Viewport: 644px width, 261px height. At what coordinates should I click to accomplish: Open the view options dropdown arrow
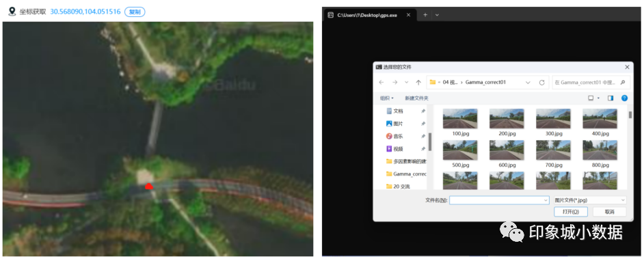(x=598, y=98)
